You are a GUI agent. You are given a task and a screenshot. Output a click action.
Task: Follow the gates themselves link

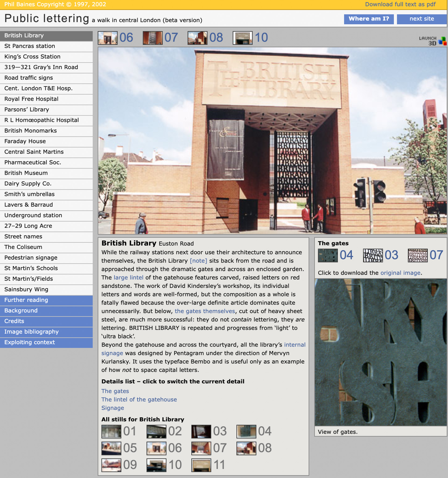[205, 311]
